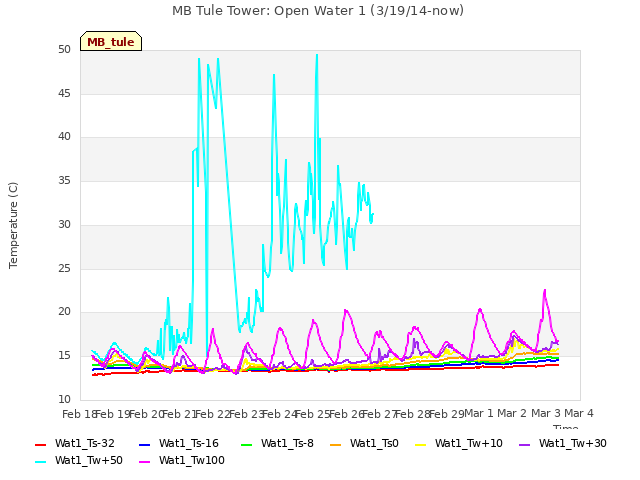Screen dimensions: 640x480
Task: Click the Wat1_Ts0 legend label
Action: click(x=374, y=444)
